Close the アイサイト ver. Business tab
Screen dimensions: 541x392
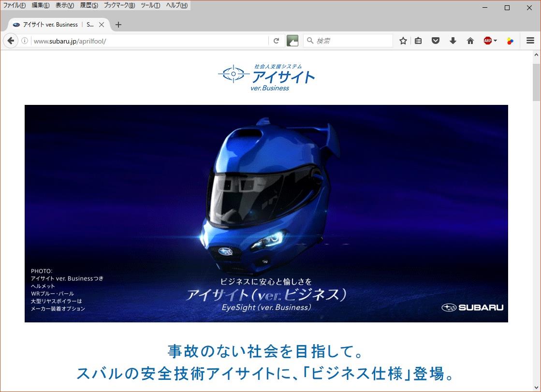pos(102,25)
